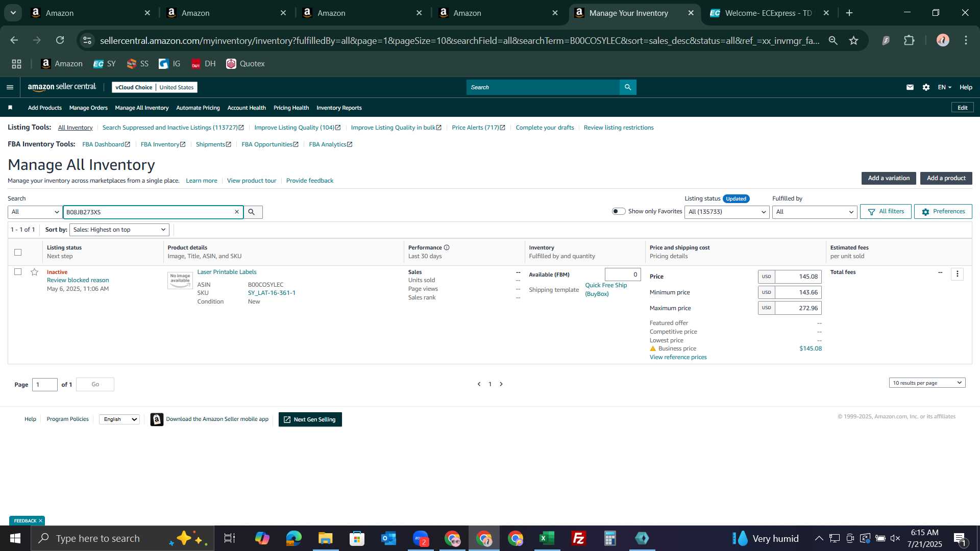Screen dimensions: 980x551
Task: Open Price Alerts (717) link
Action: tap(478, 128)
